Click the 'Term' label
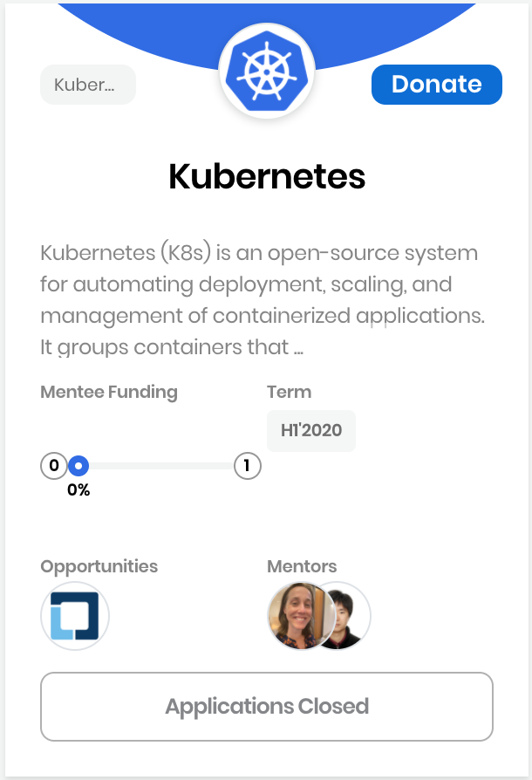This screenshot has height=780, width=532. point(289,392)
